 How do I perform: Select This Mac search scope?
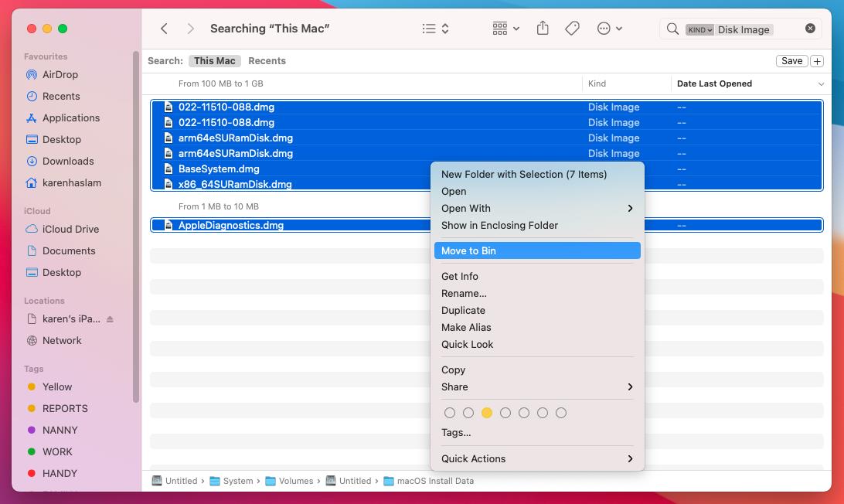tap(214, 61)
